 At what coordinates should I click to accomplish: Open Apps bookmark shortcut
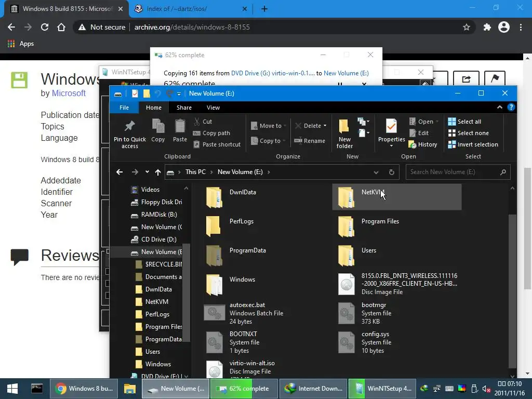[21, 44]
